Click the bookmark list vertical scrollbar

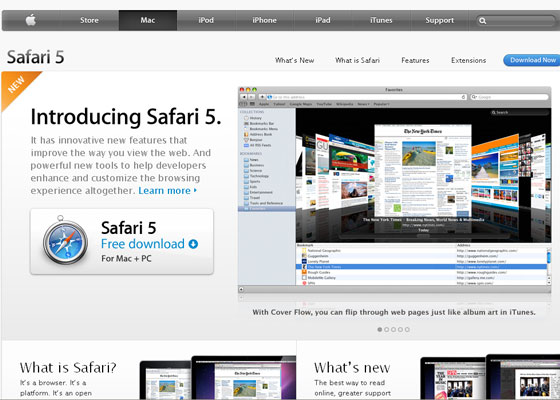coord(549,266)
